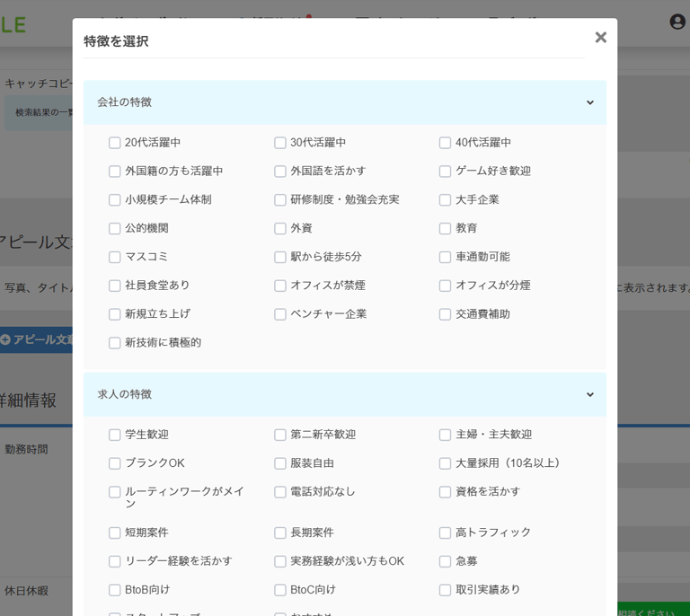Select the 急募 checkbox
Screen dimensions: 690x616
pyautogui.click(x=445, y=561)
